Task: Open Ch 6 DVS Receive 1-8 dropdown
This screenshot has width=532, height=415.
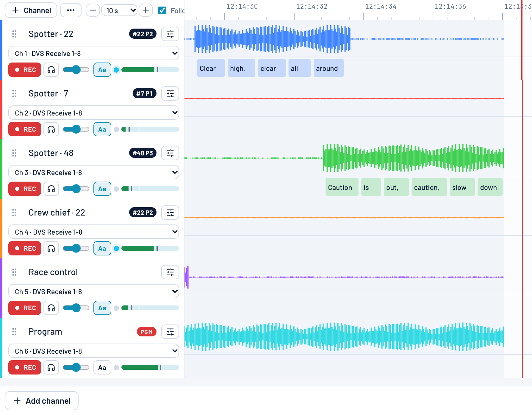Action: coord(94,351)
